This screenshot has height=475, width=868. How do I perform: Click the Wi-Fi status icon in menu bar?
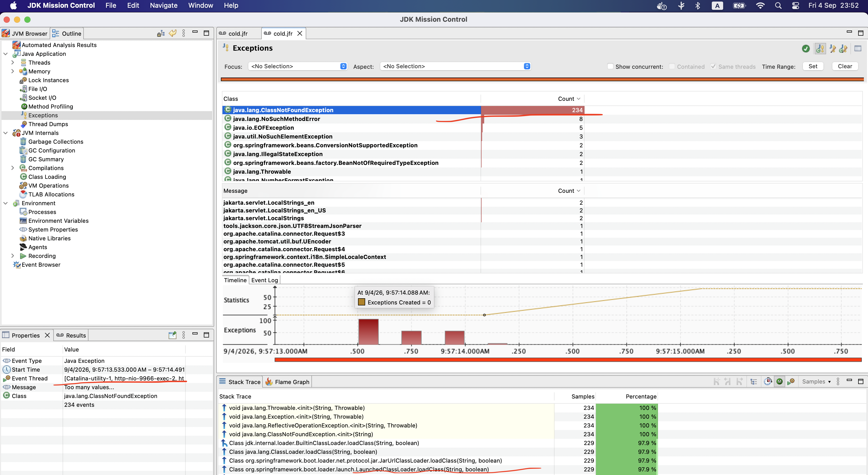click(x=760, y=5)
